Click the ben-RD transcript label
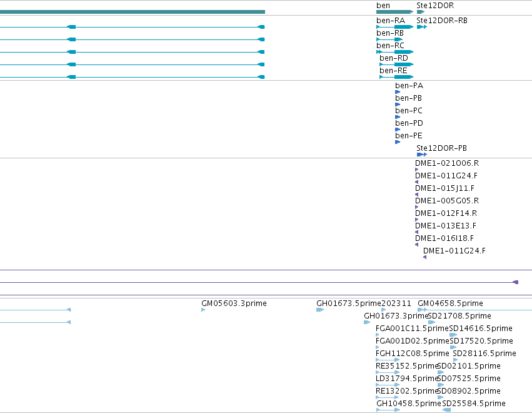The height and width of the screenshot is (413, 532). pyautogui.click(x=394, y=58)
